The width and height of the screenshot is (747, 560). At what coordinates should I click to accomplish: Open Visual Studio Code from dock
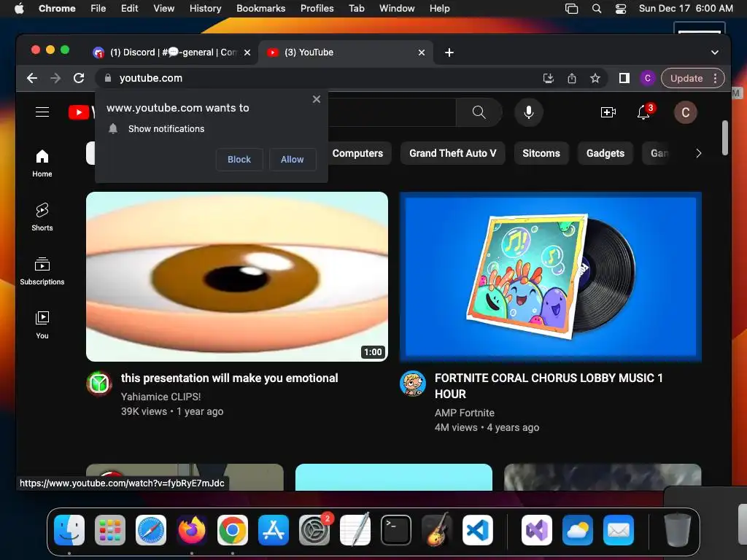477,530
